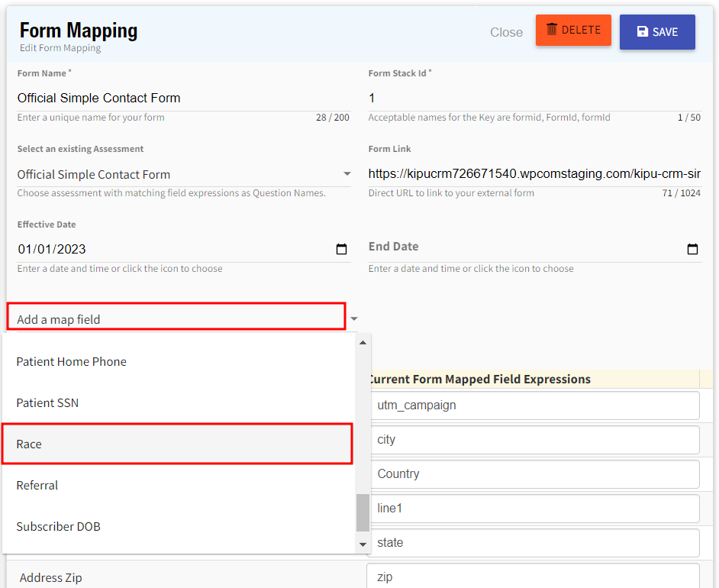Click the dropdown list scrollbar thumb
Image resolution: width=719 pixels, height=588 pixels.
point(363,512)
